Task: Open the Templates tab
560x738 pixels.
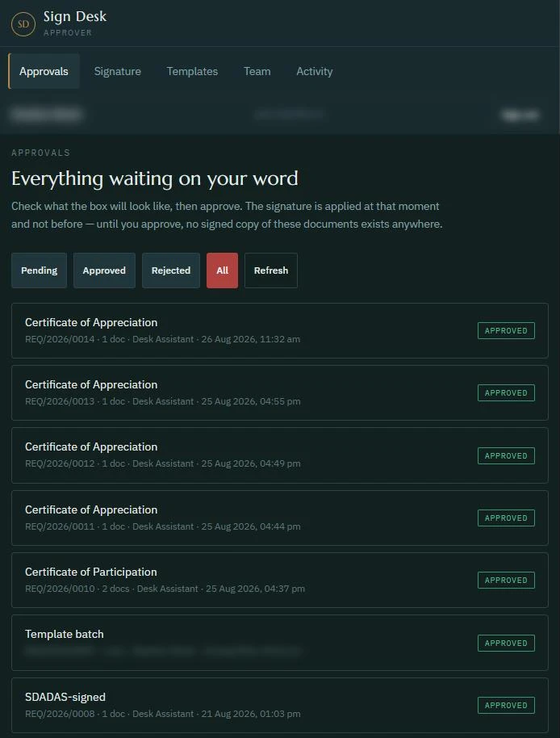Action: (x=192, y=72)
